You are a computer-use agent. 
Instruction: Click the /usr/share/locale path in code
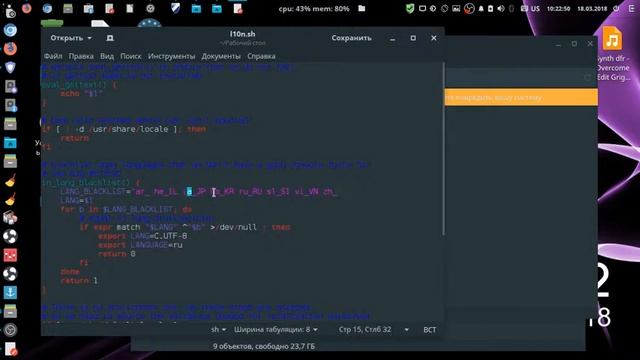point(129,129)
